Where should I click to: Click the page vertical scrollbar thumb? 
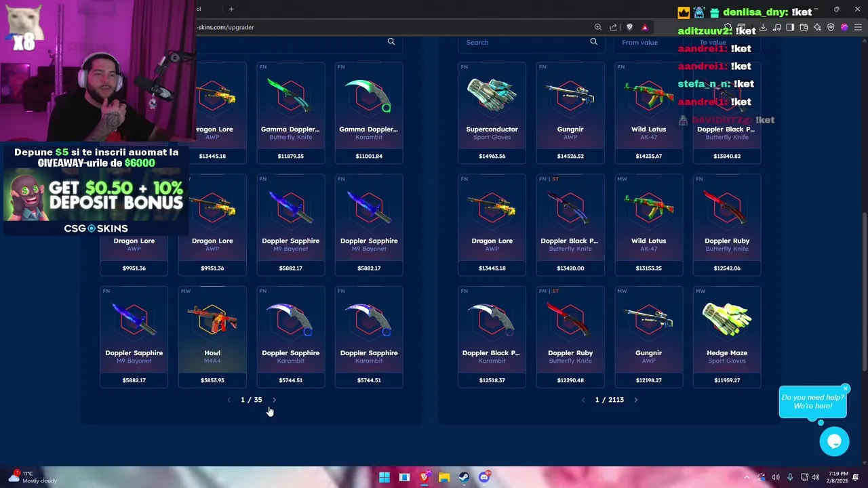[865, 291]
